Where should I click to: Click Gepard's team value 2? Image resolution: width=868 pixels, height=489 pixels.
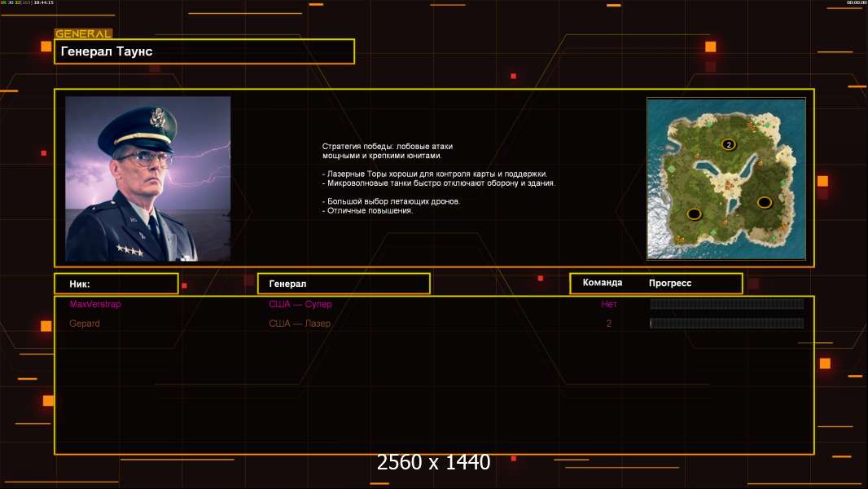[x=609, y=324]
